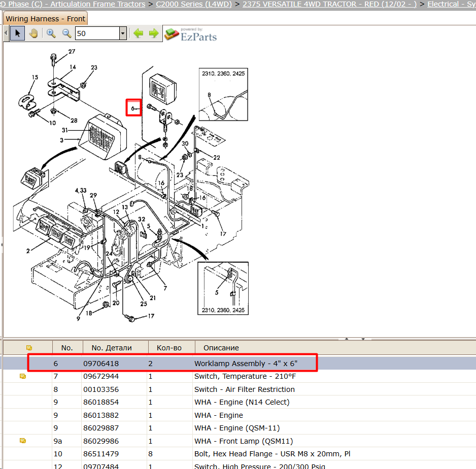476x469 pixels.
Task: Select part number 09706418
Action: tap(101, 364)
